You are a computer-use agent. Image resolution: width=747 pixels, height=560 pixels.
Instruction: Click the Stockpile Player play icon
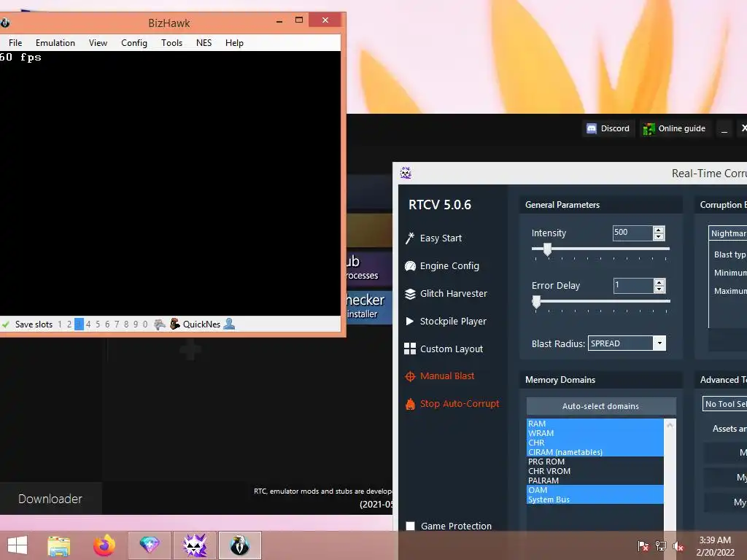click(410, 321)
